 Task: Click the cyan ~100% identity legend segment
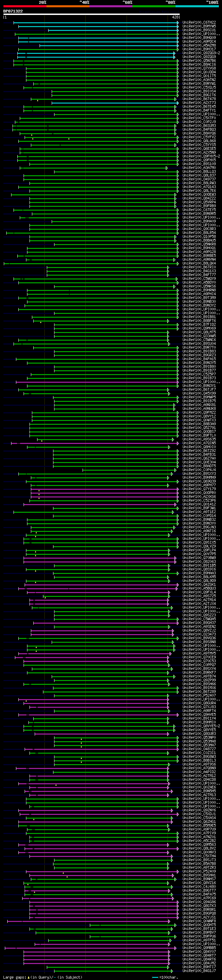[x=197, y=6]
